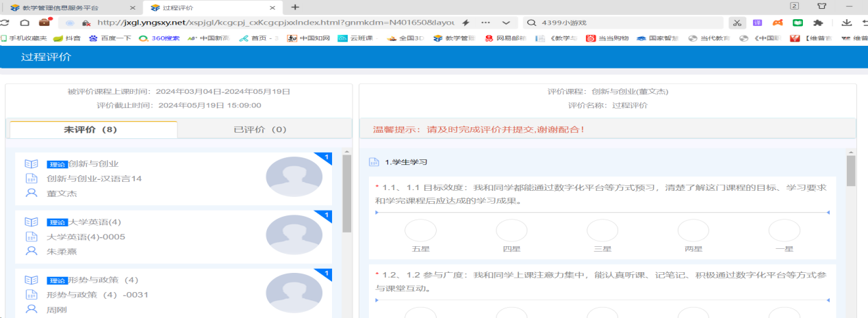Switch to the 已评价 (0) tab
Viewport: 868px width, 318px height.
pos(259,129)
